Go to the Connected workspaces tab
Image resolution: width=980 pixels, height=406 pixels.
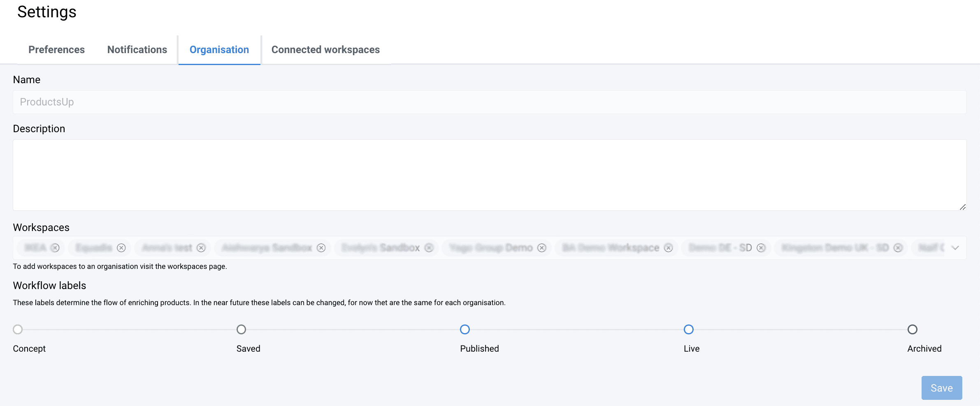pos(325,50)
